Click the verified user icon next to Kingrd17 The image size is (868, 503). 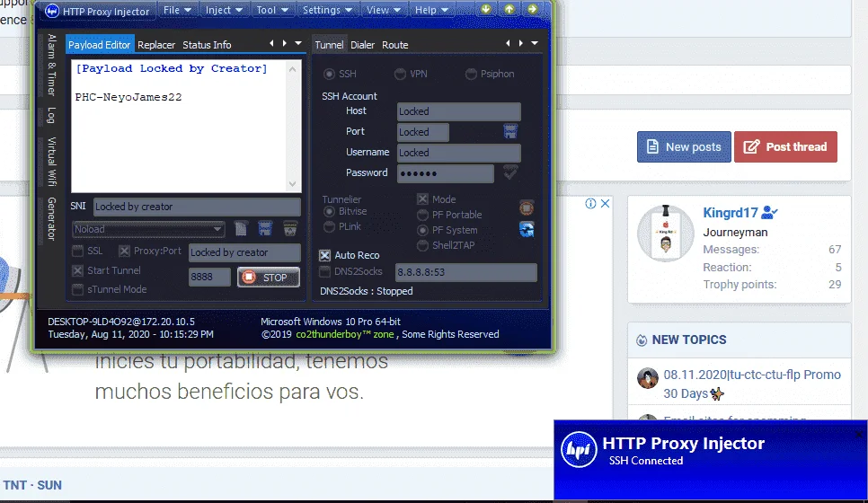(769, 213)
